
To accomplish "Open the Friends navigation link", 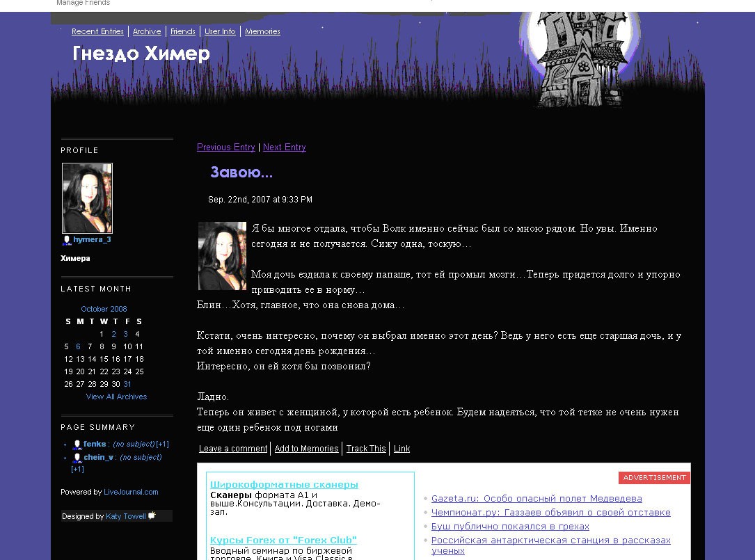I will tap(183, 31).
